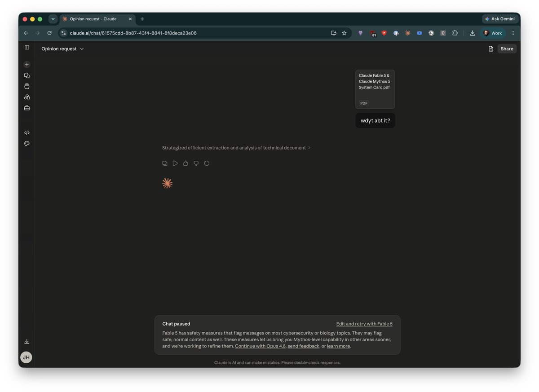
Task: Install app icon in address bar
Action: pyautogui.click(x=333, y=33)
